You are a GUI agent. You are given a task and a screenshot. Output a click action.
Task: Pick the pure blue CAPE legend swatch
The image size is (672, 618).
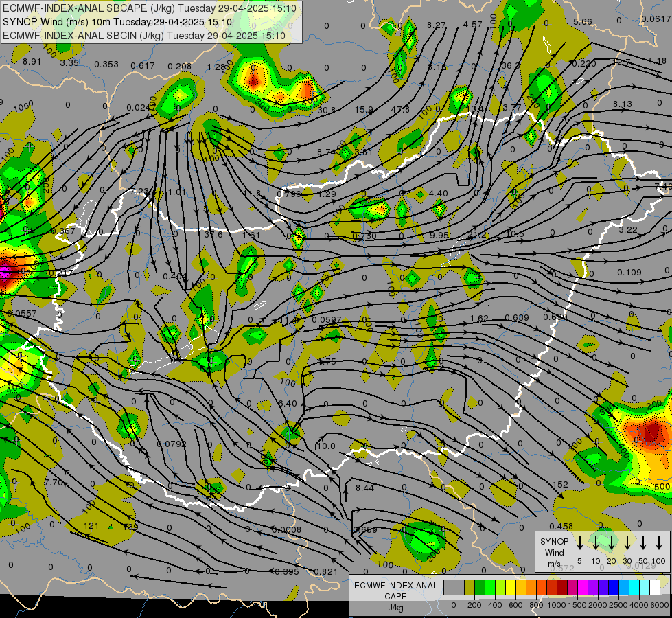[613, 587]
